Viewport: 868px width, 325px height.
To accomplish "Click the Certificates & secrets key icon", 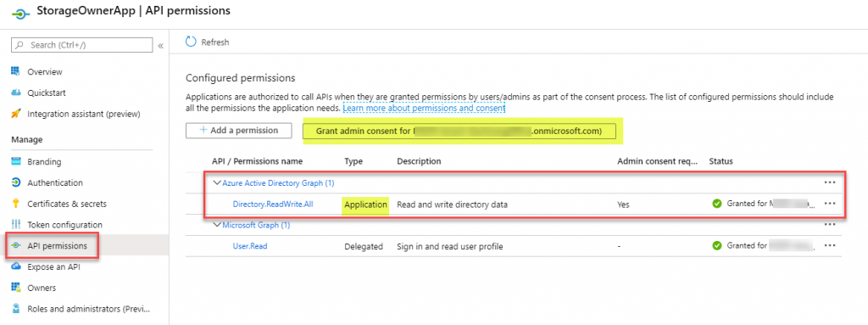I will [x=15, y=204].
